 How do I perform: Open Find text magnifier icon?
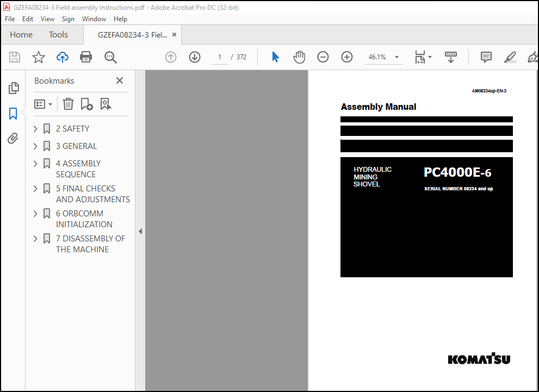coord(110,57)
